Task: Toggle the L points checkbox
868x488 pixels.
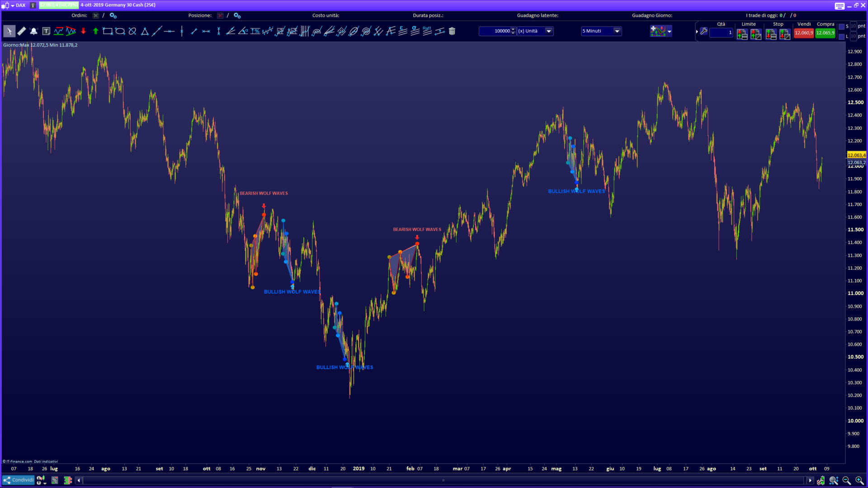Action: click(x=841, y=37)
